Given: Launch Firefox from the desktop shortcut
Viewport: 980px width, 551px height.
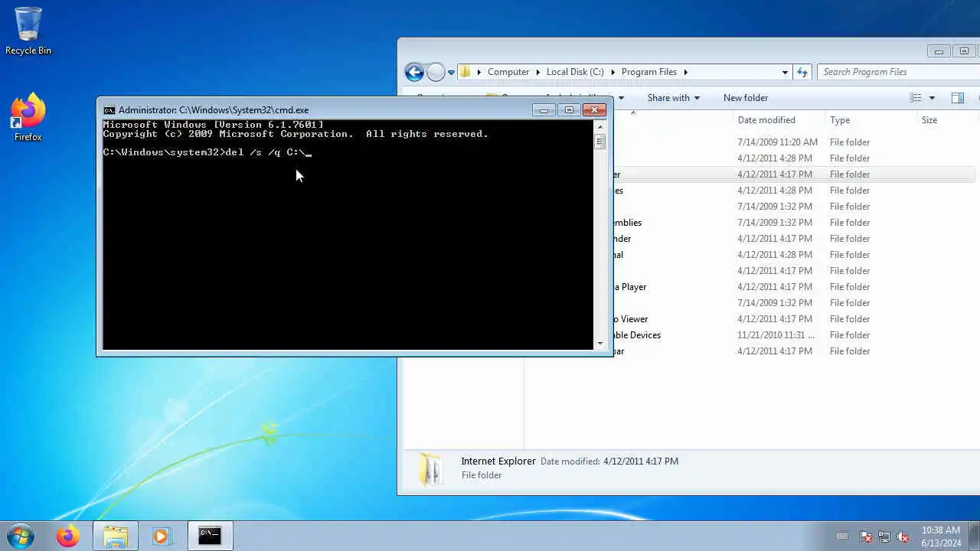Looking at the screenshot, I should pyautogui.click(x=28, y=117).
